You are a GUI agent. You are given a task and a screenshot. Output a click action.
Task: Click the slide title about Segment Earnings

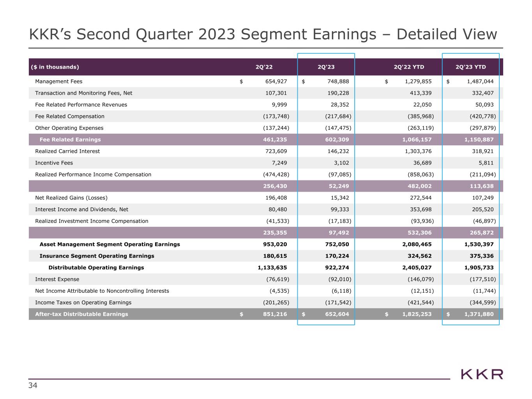point(263,34)
